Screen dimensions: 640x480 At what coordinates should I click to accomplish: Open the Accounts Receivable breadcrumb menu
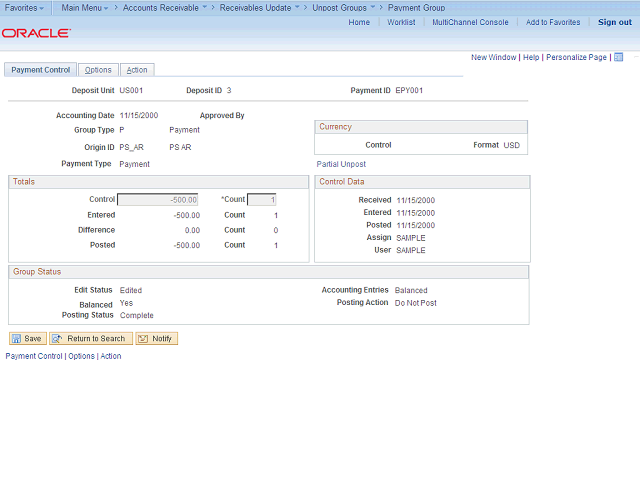click(x=164, y=7)
